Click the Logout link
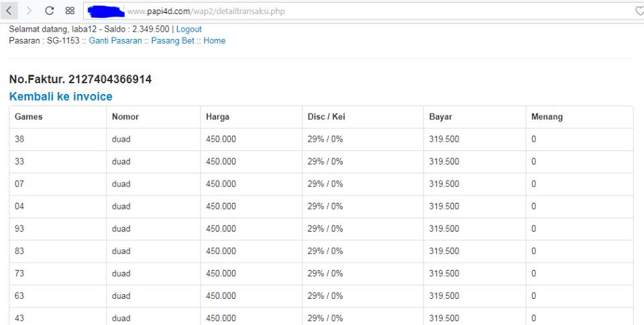This screenshot has width=644, height=325. pos(189,30)
